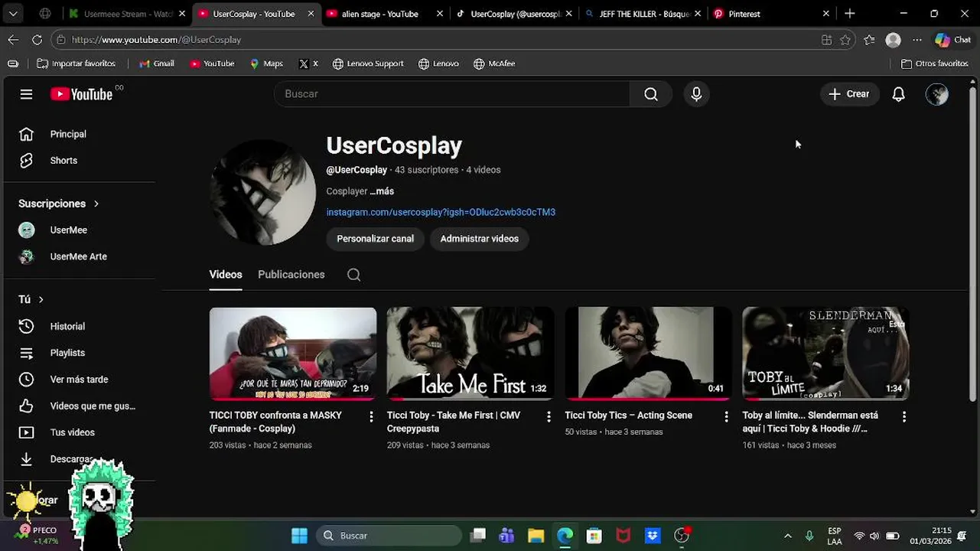Open Lenovo Support bookmark
The width and height of the screenshot is (980, 551).
[368, 64]
